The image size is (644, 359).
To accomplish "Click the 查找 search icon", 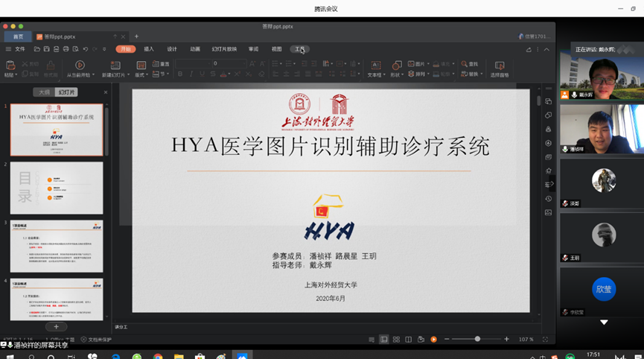I will 465,64.
